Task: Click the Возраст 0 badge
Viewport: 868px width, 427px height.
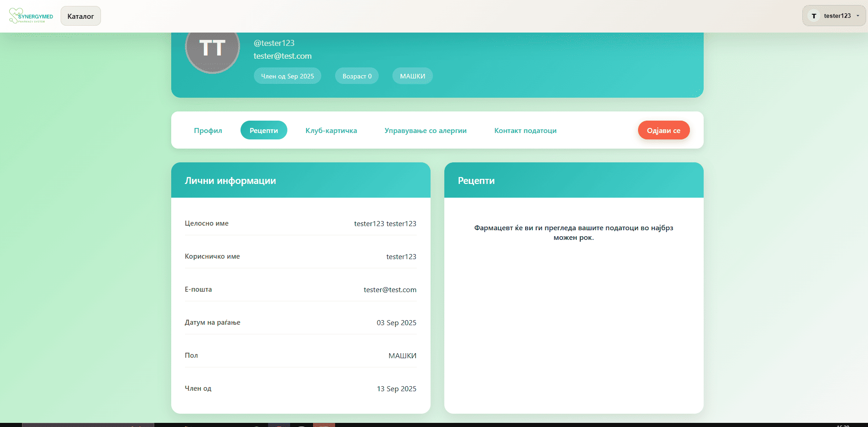Action: tap(357, 76)
